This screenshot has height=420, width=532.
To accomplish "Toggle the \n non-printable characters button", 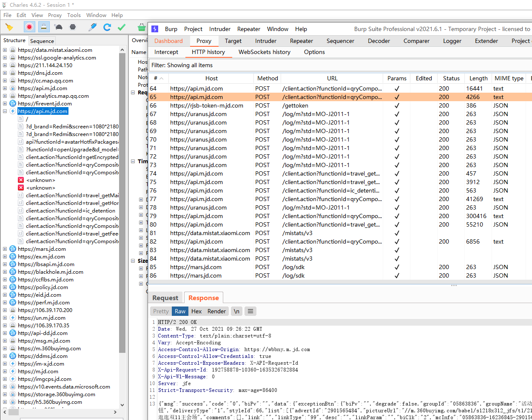I will [236, 311].
